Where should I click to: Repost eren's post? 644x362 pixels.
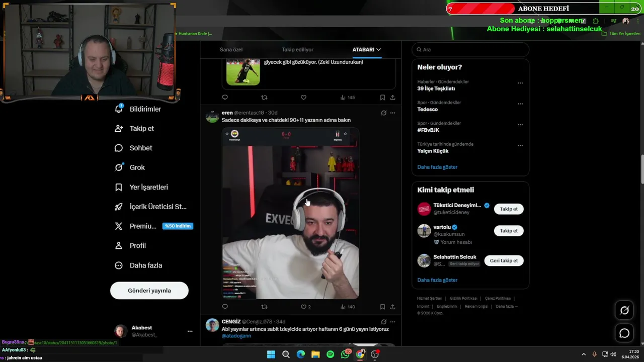tap(264, 307)
